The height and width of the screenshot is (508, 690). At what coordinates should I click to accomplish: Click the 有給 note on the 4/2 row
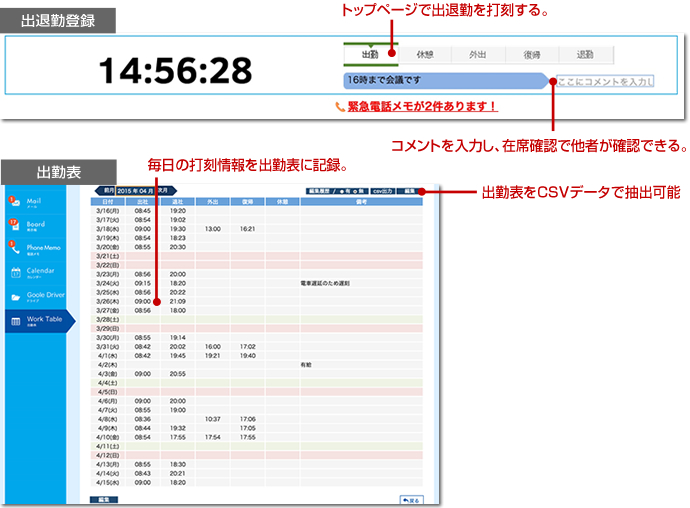coord(306,365)
